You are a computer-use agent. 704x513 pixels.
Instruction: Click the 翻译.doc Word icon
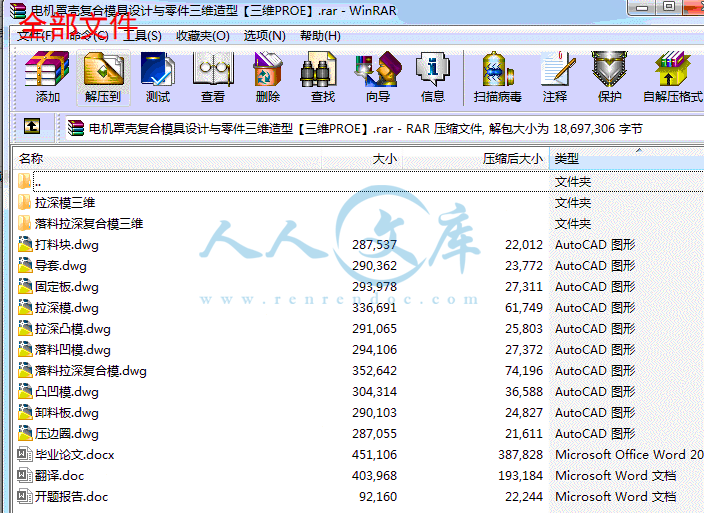[25, 475]
